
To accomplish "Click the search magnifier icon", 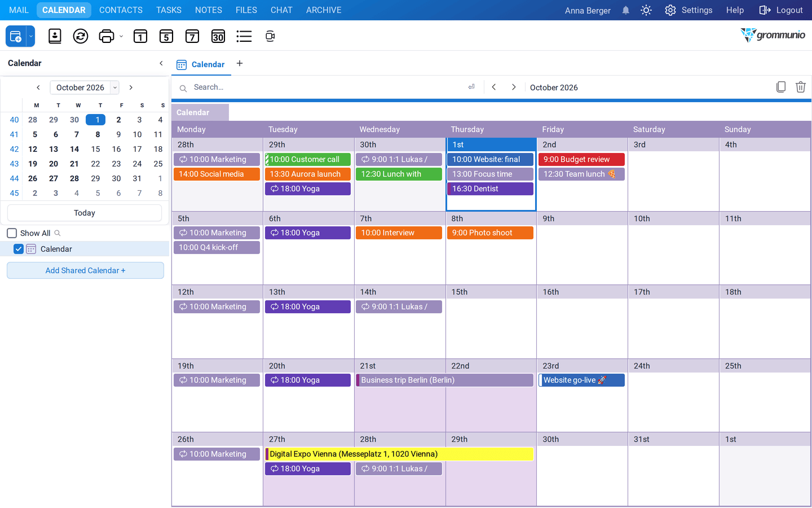I will coord(183,88).
